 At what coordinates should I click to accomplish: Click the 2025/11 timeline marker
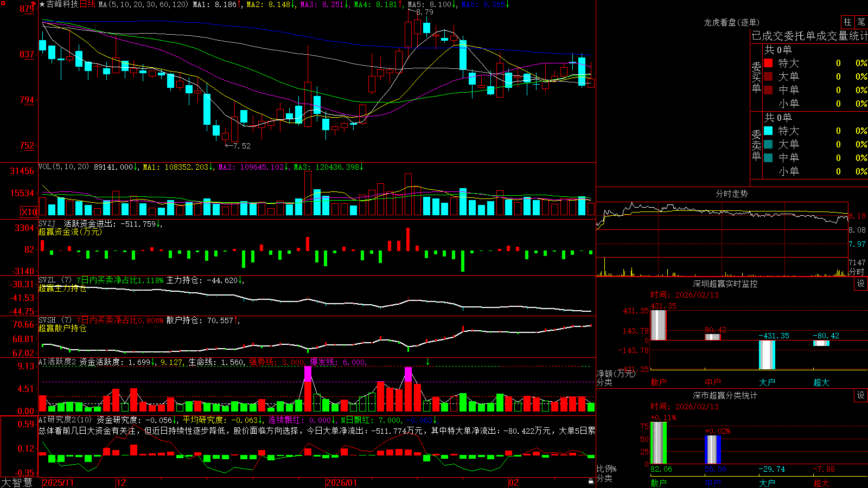click(x=58, y=483)
